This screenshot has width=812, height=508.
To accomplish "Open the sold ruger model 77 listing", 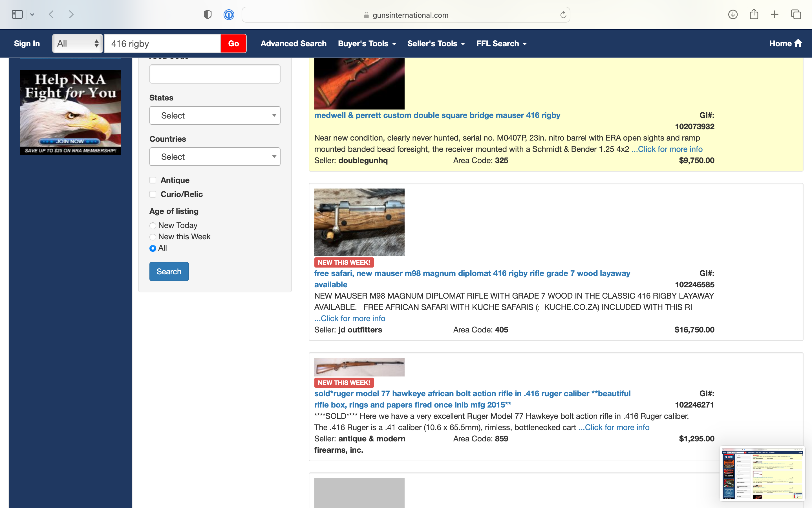I will pos(473,399).
